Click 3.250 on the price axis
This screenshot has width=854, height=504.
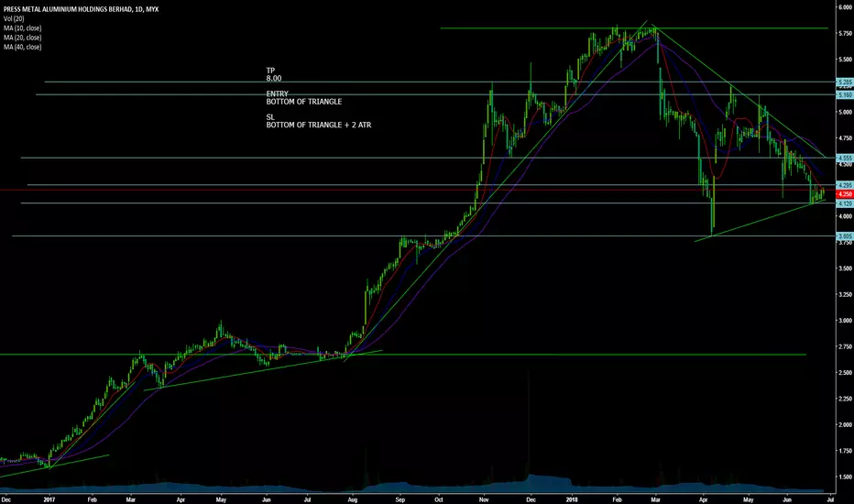[845, 295]
